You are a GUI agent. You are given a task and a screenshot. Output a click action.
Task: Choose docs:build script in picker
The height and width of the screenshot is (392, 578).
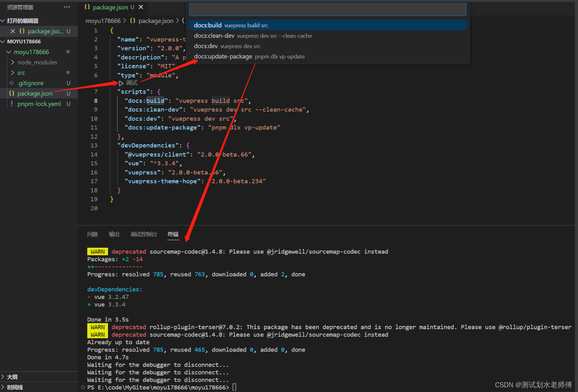click(x=328, y=25)
